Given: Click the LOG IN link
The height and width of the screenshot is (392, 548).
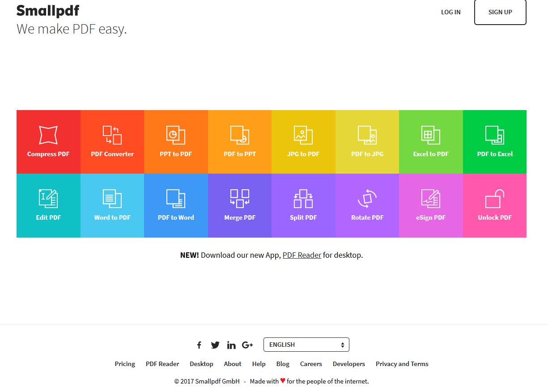Looking at the screenshot, I should pyautogui.click(x=451, y=12).
